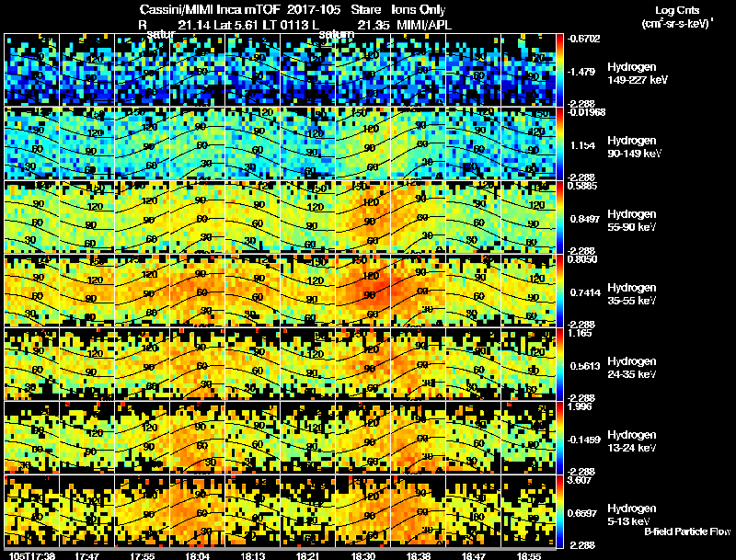Viewport: 736px width, 560px height.
Task: Click the '18:04' time axis label
Action: click(x=198, y=556)
